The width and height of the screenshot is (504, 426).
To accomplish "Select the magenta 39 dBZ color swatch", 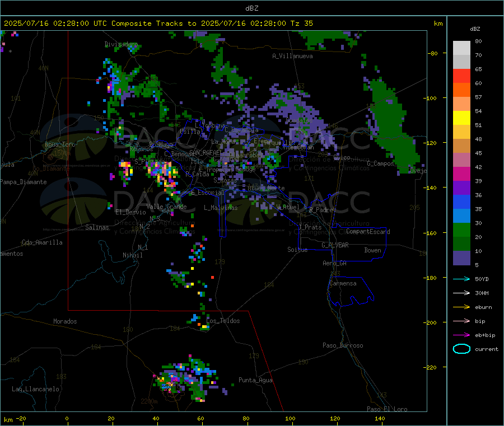I will point(461,174).
